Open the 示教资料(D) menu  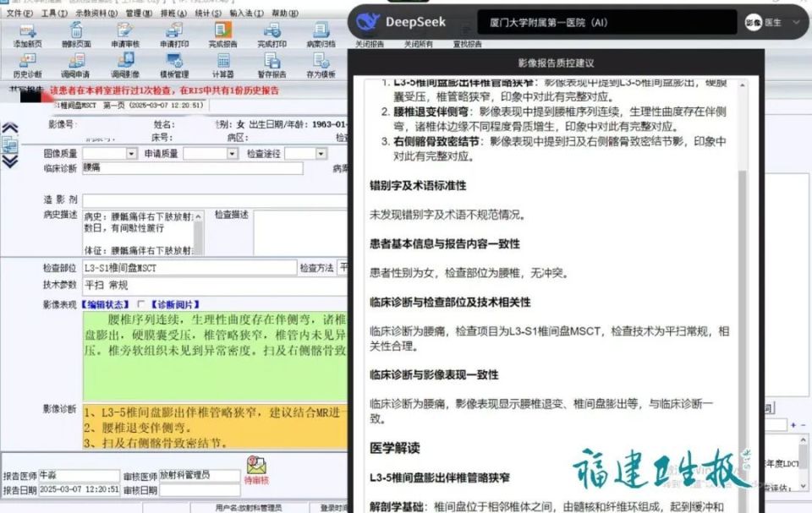point(96,13)
